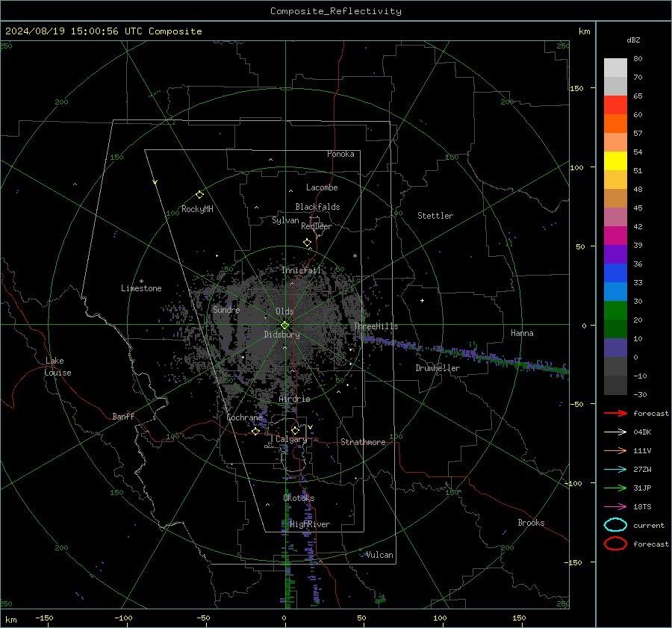
Task: Click the red forecast ellipse icon
Action: [615, 544]
